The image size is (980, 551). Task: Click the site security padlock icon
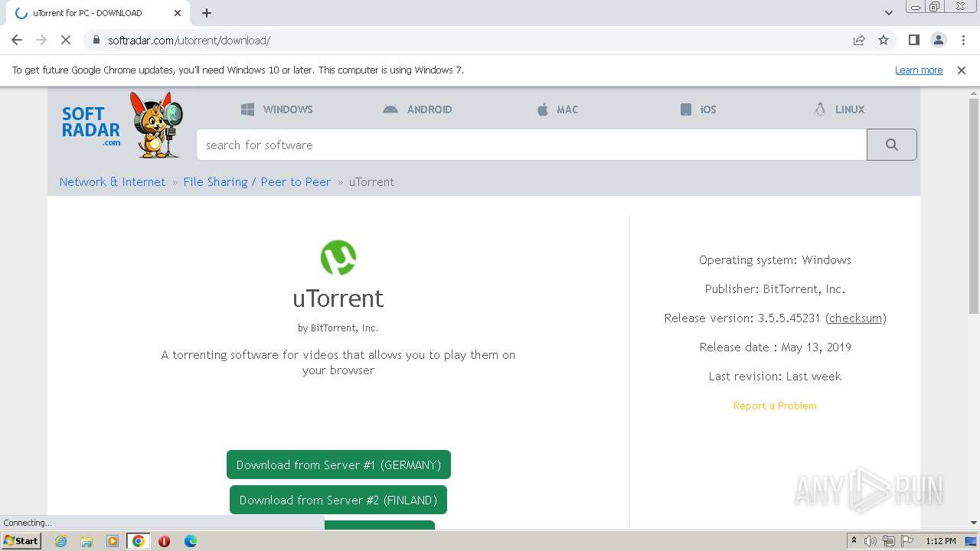coord(96,40)
